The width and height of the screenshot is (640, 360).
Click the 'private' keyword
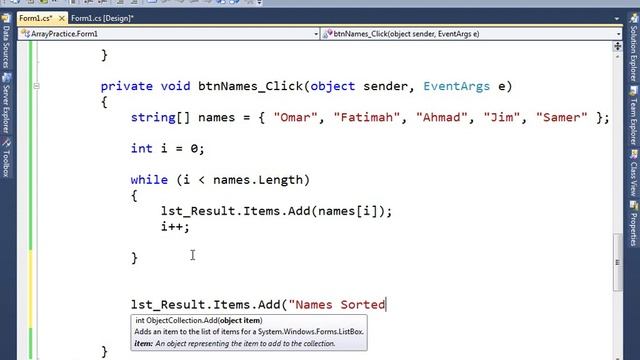[127, 87]
